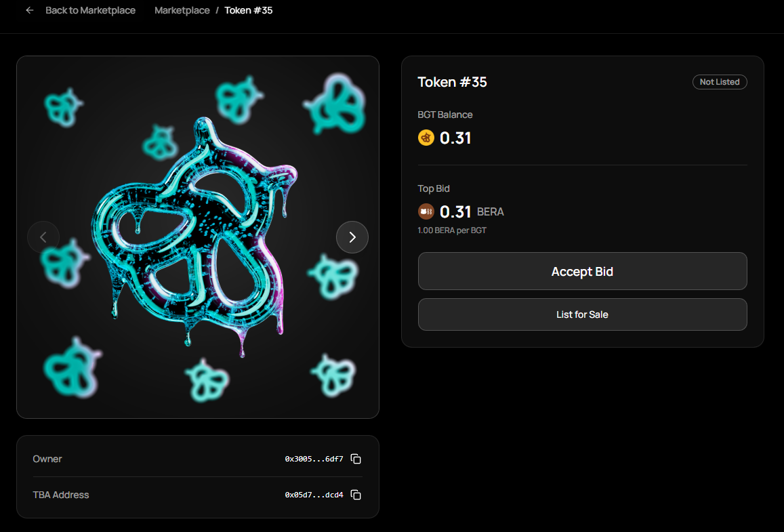Click the back arrow icon
This screenshot has width=784, height=532.
click(x=29, y=11)
